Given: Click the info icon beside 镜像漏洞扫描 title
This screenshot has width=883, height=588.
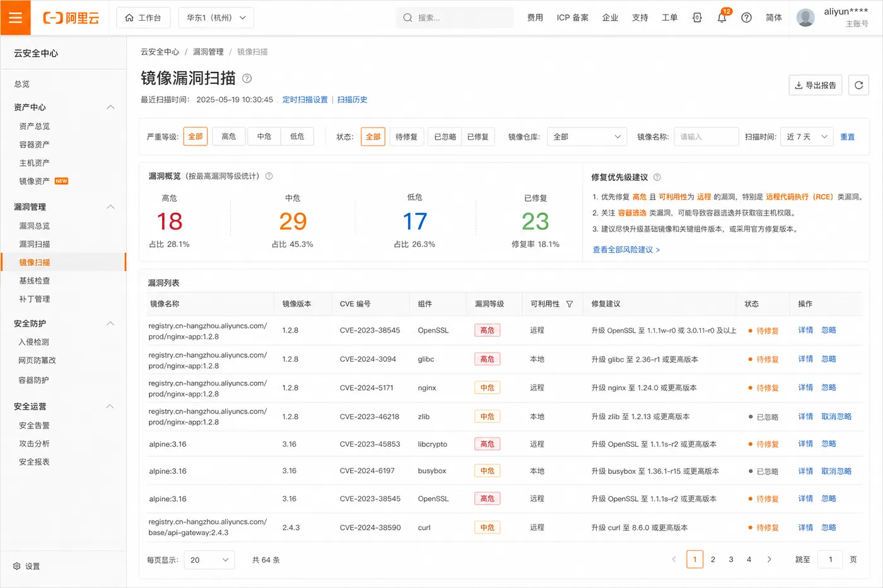Looking at the screenshot, I should pyautogui.click(x=247, y=78).
